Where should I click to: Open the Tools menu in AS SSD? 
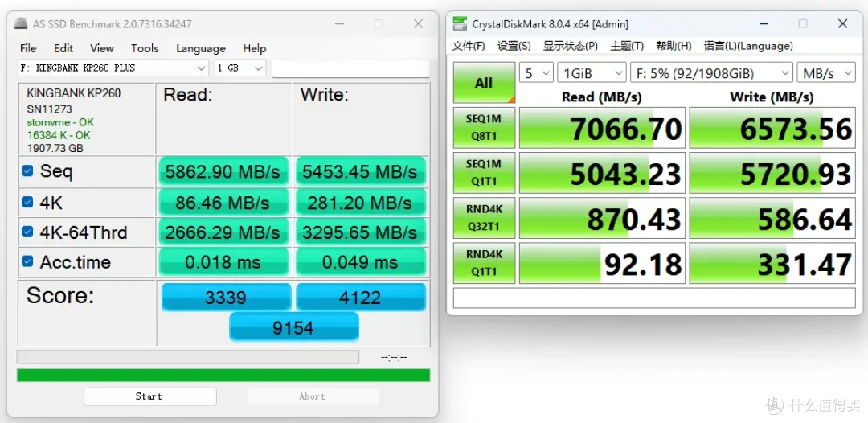coord(145,48)
